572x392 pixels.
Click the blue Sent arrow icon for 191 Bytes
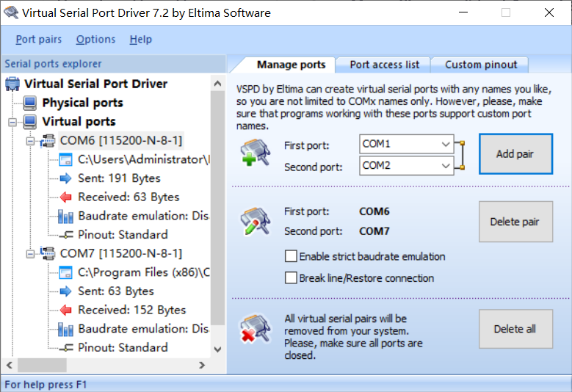click(65, 178)
